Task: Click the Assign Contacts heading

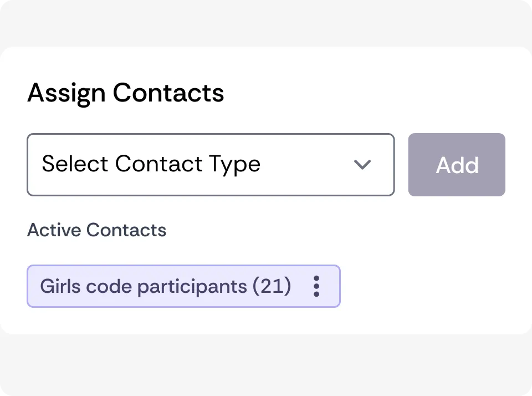Action: (x=125, y=93)
